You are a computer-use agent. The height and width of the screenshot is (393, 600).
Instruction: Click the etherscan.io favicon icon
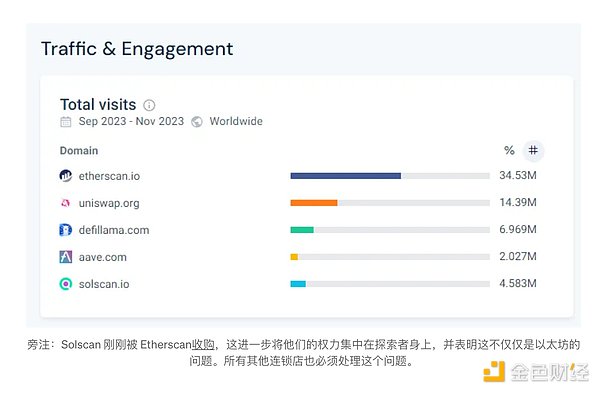(66, 176)
